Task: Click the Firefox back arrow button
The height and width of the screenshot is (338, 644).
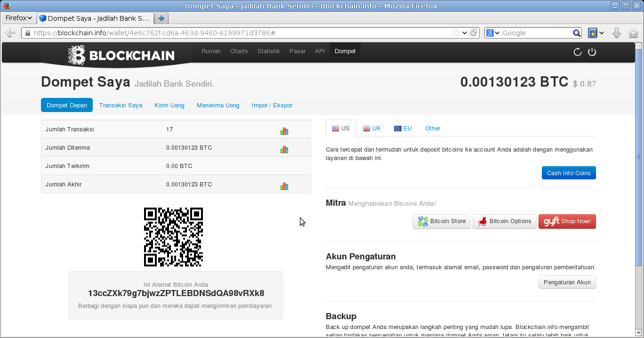Action: (10, 33)
